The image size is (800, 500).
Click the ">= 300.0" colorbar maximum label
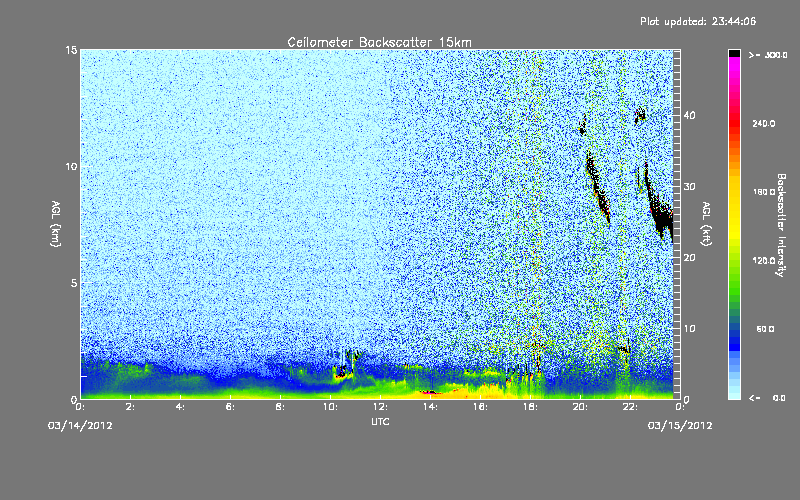768,55
